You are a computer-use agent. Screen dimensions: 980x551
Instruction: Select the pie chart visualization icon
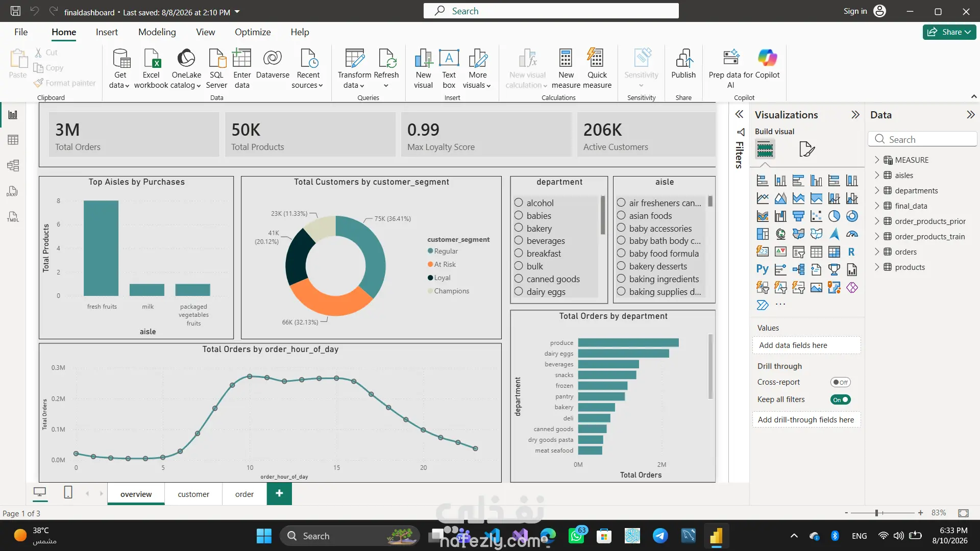click(x=834, y=216)
